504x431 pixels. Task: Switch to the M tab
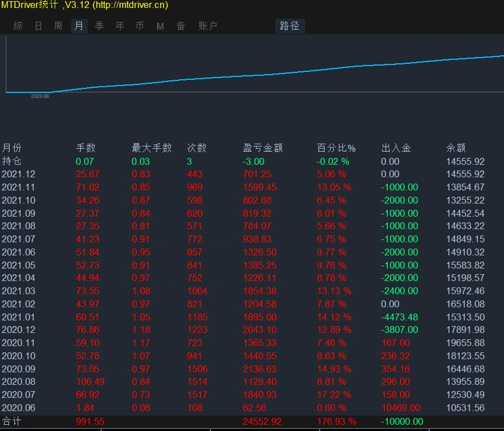(160, 26)
